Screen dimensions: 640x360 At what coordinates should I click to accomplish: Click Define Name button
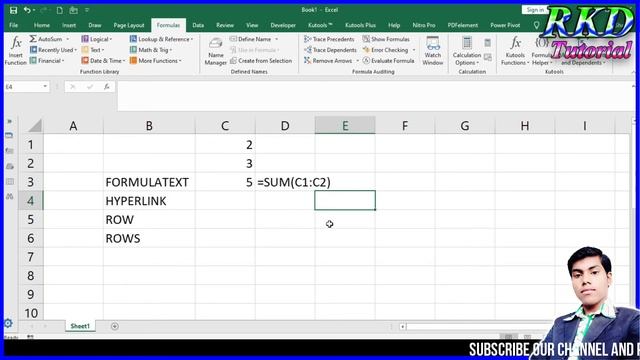tap(254, 39)
